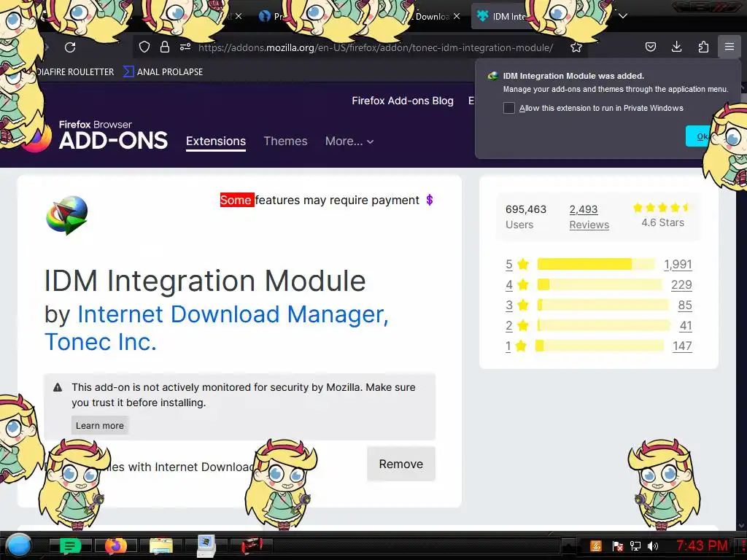
Task: Click the 2-star rating bar
Action: point(604,325)
